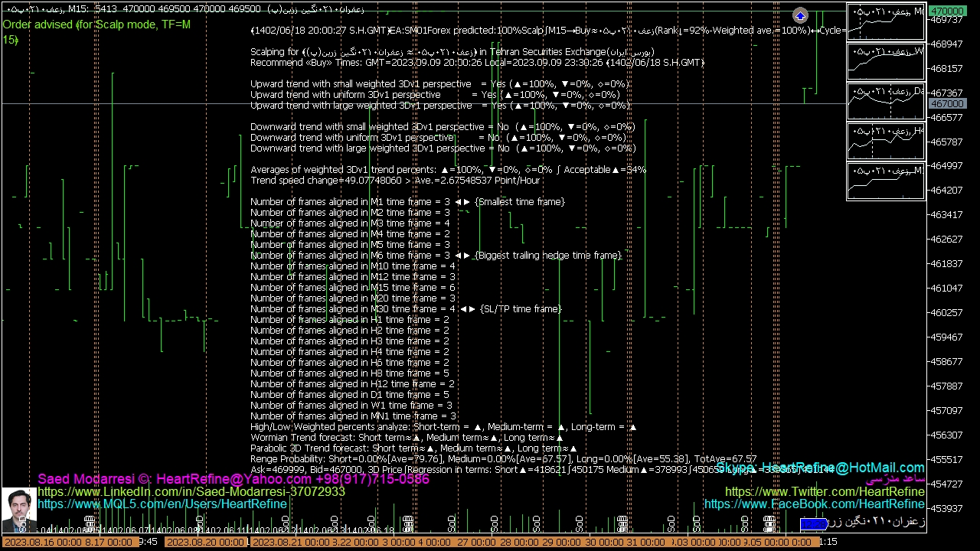Open the Twitter HeartRefine link
This screenshot has height=551, width=980.
(x=825, y=491)
